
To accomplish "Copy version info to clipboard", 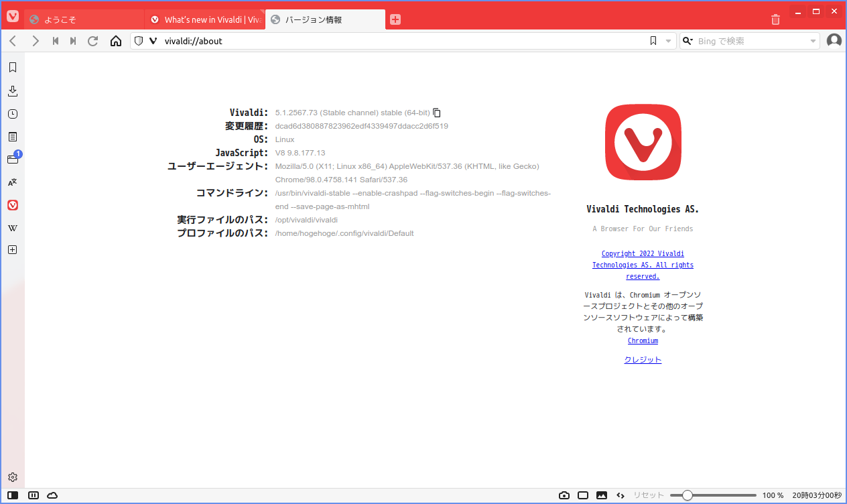I will pos(437,113).
